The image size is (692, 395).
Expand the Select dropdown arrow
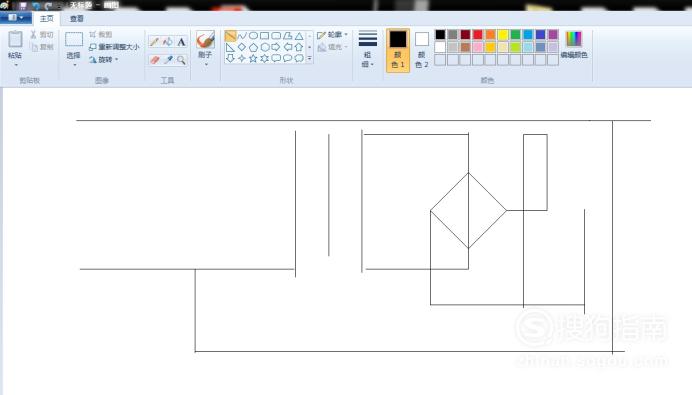pos(74,65)
